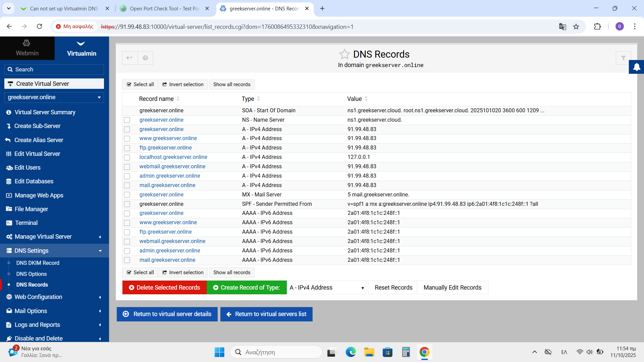The width and height of the screenshot is (644, 362).
Task: Select the mail.greekserver.online AAAA record checkbox
Action: pyautogui.click(x=127, y=260)
